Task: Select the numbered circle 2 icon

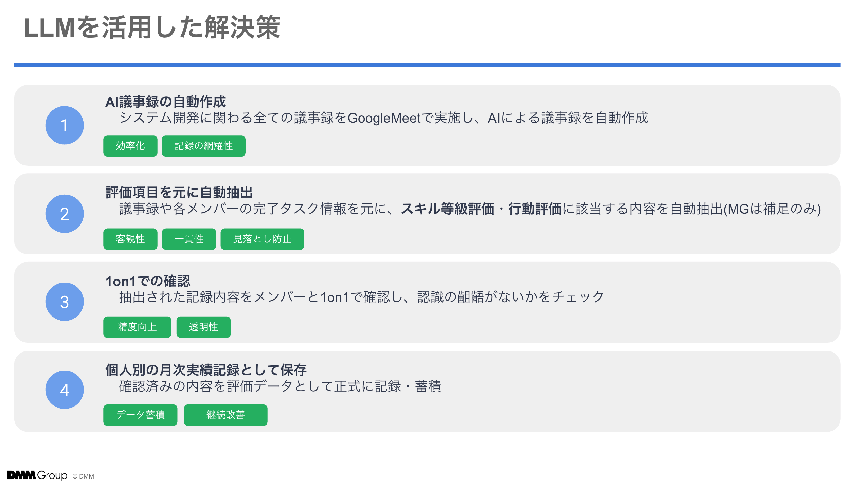Action: tap(64, 213)
